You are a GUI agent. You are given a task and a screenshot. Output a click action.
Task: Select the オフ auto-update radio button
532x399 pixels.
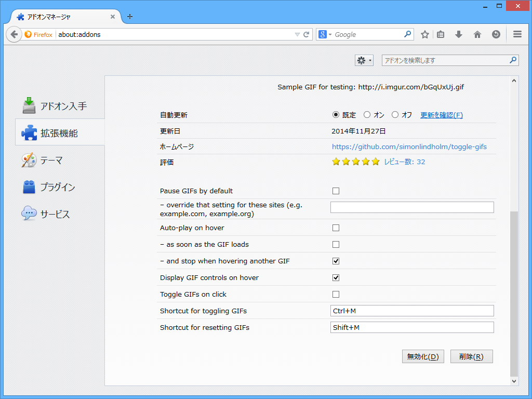point(394,115)
